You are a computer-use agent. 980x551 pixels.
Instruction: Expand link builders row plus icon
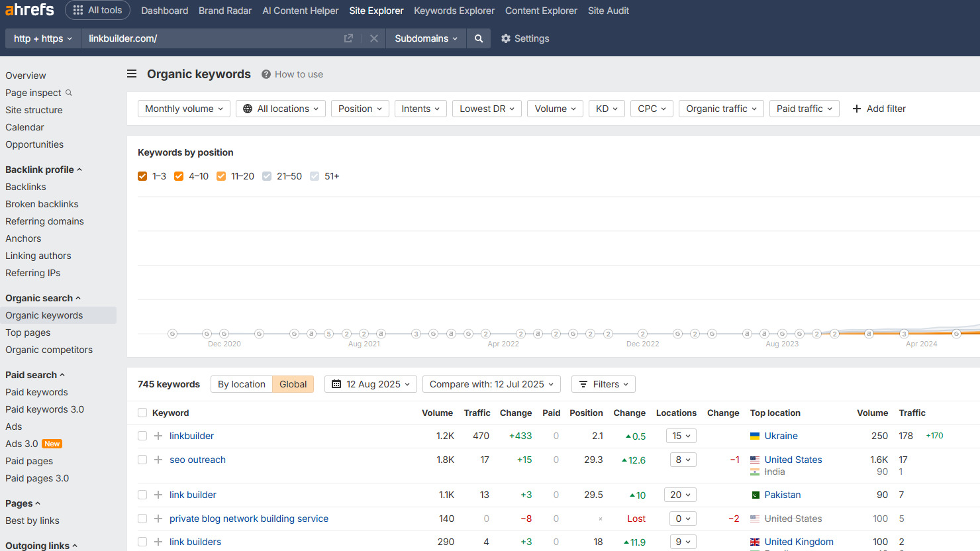coord(158,542)
